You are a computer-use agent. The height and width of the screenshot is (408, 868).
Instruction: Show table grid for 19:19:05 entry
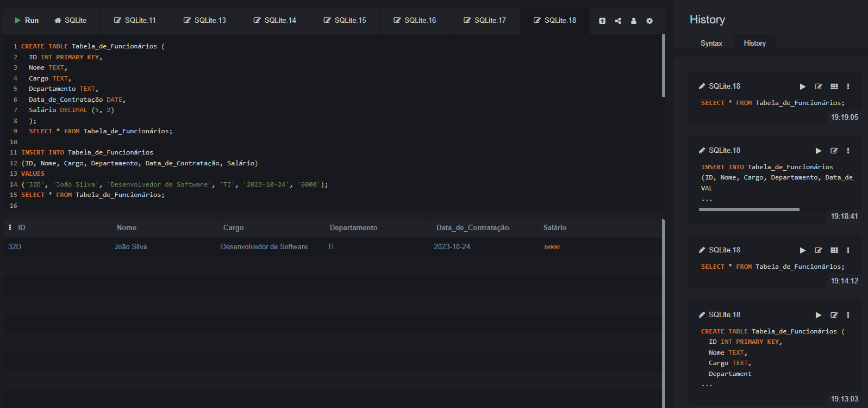(834, 86)
